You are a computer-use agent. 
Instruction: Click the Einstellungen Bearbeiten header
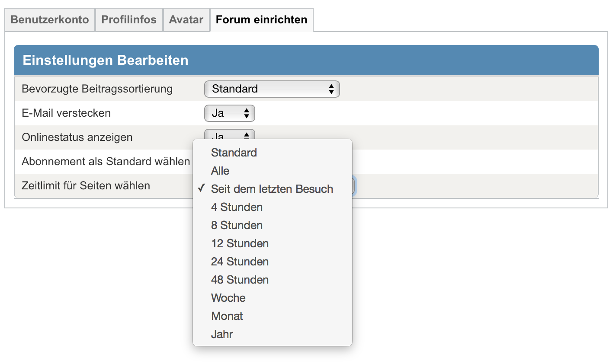[x=106, y=60]
